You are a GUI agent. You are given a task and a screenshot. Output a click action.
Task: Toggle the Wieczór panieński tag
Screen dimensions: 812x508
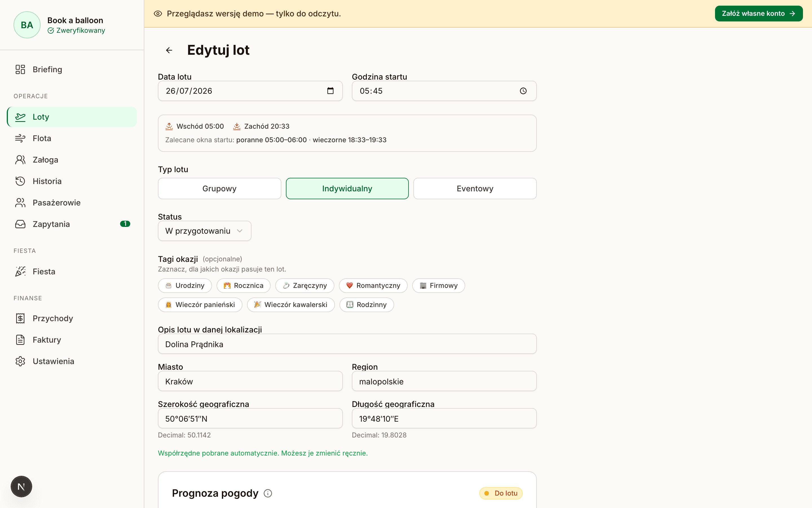[x=200, y=305]
